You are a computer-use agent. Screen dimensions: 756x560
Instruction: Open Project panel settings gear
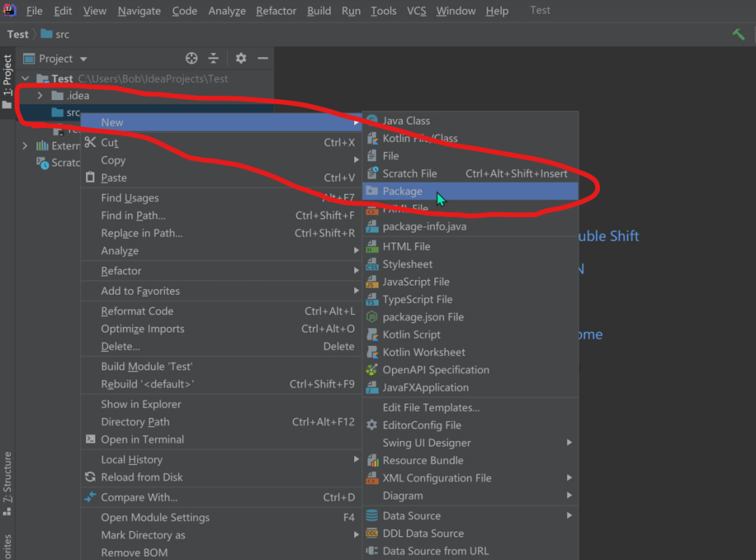click(241, 58)
